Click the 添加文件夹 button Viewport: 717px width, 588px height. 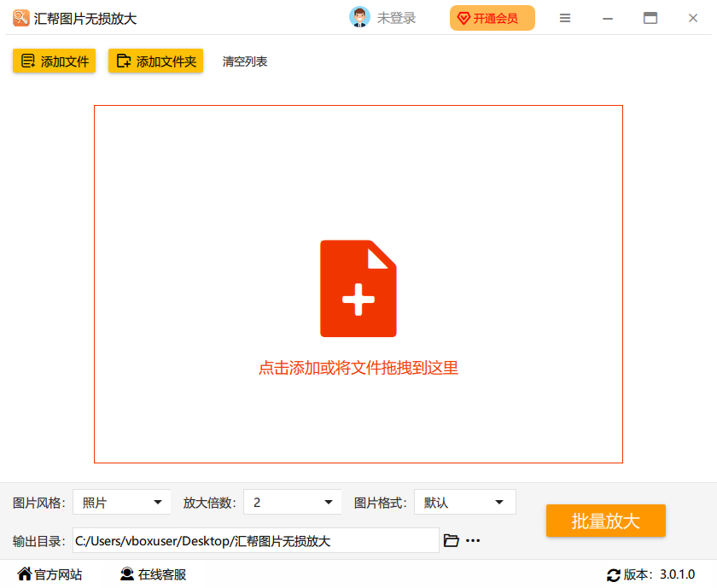coord(155,61)
